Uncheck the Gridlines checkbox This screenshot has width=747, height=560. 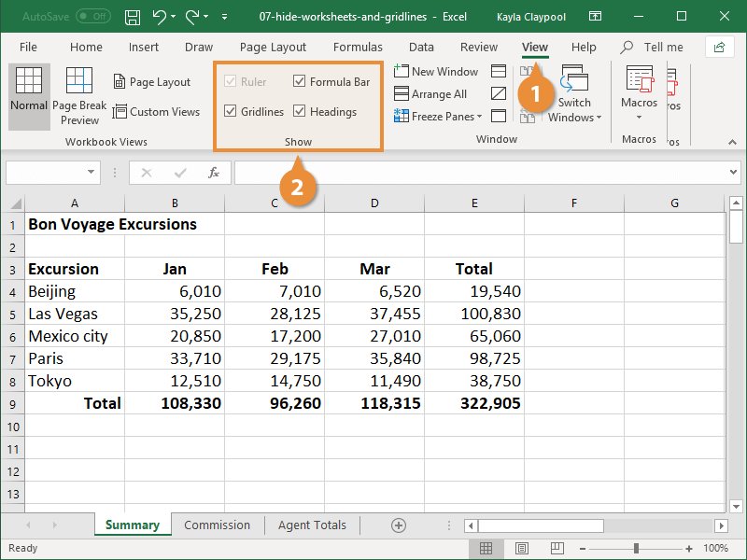230,111
